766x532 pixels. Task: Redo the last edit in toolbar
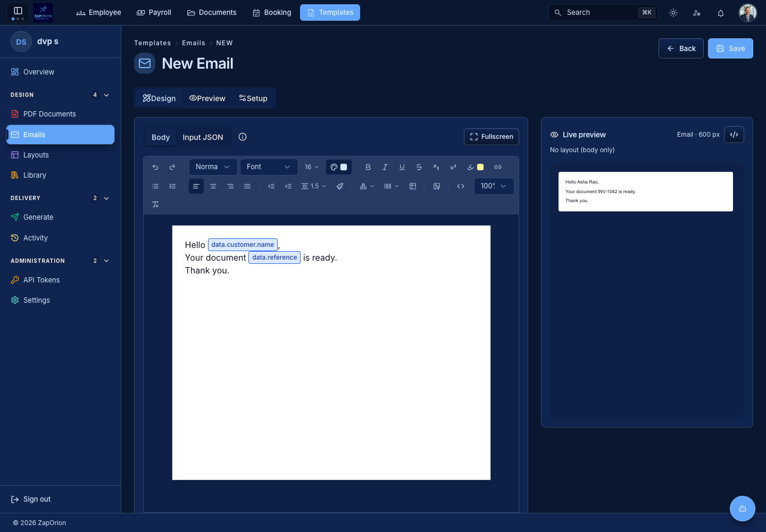click(x=172, y=167)
